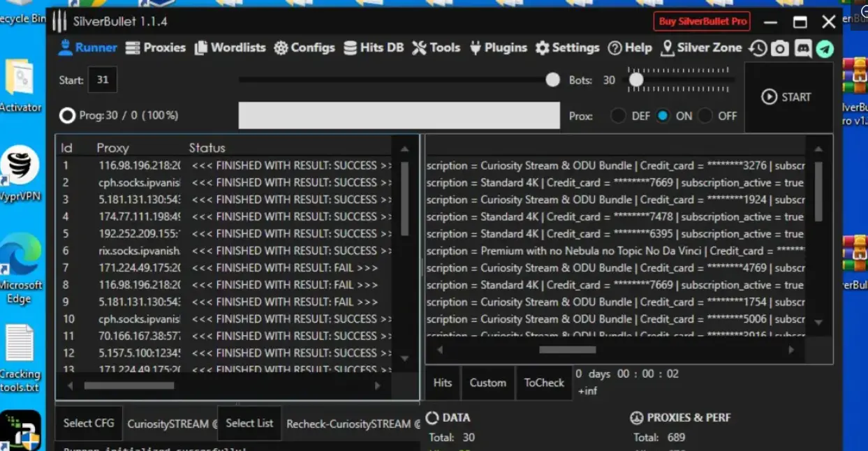
Task: Click the Buy SilverBullet Pro button
Action: tap(703, 21)
